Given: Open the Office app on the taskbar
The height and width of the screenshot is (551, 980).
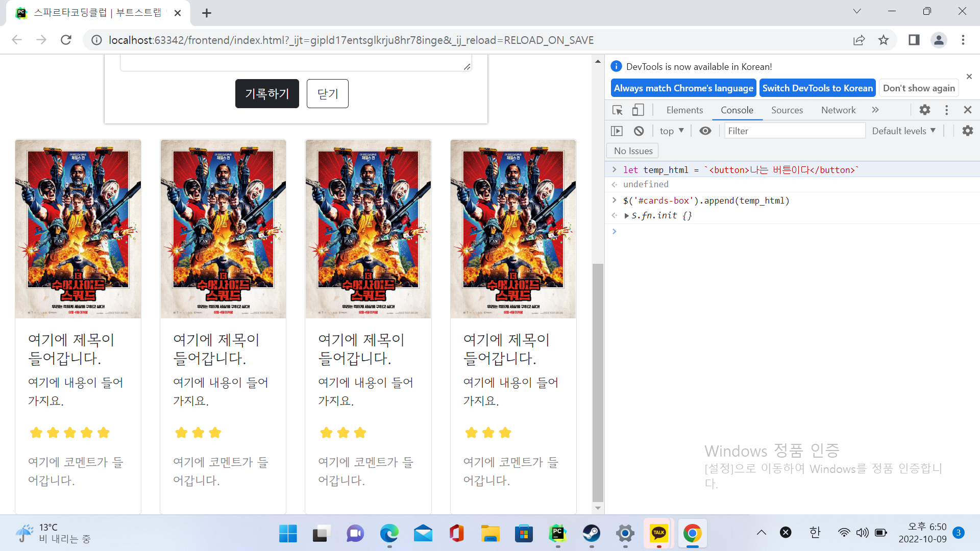Looking at the screenshot, I should coord(456,533).
